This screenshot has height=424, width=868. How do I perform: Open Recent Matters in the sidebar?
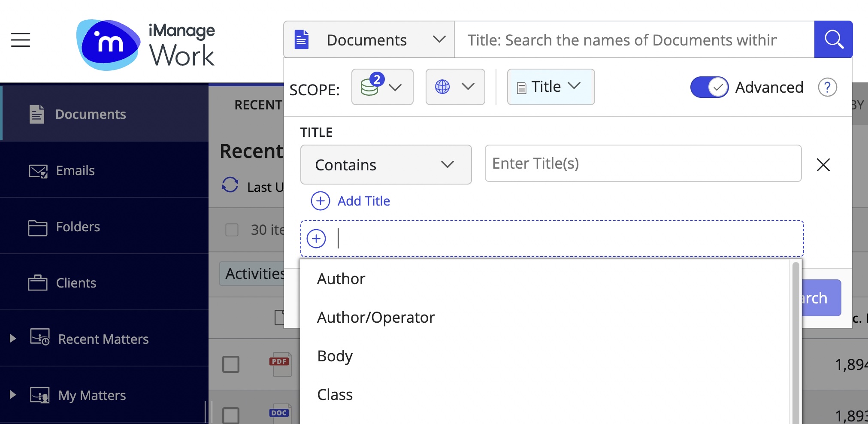pyautogui.click(x=104, y=339)
